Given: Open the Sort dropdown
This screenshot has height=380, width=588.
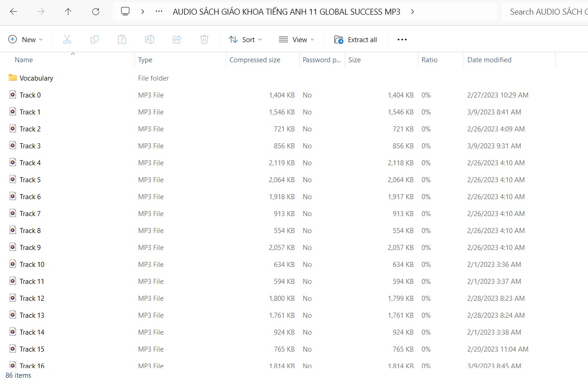Looking at the screenshot, I should (245, 39).
